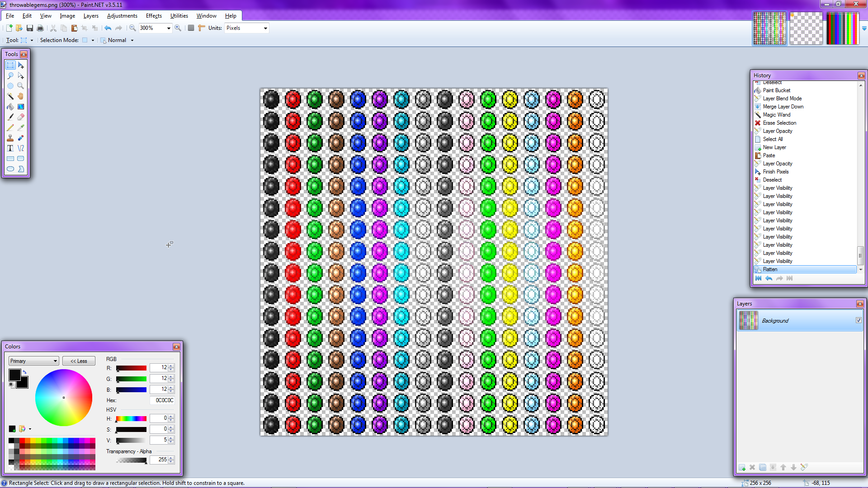Click the << Less button

click(79, 361)
